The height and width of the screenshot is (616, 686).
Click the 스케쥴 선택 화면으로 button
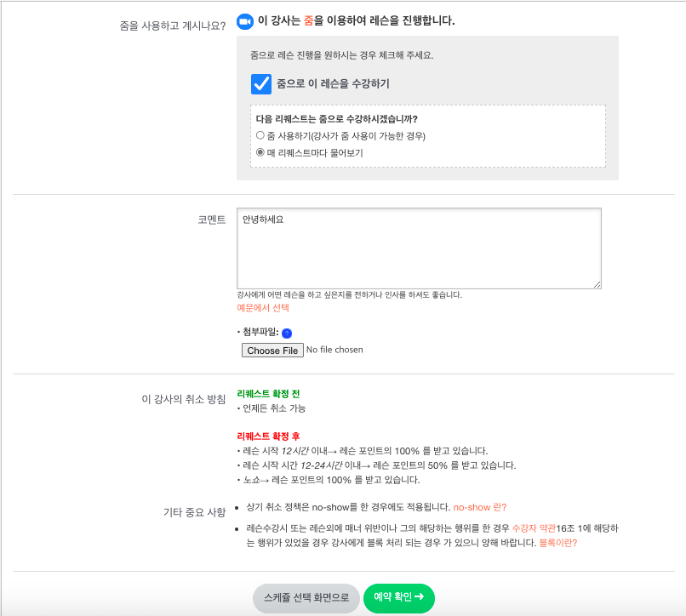point(306,597)
